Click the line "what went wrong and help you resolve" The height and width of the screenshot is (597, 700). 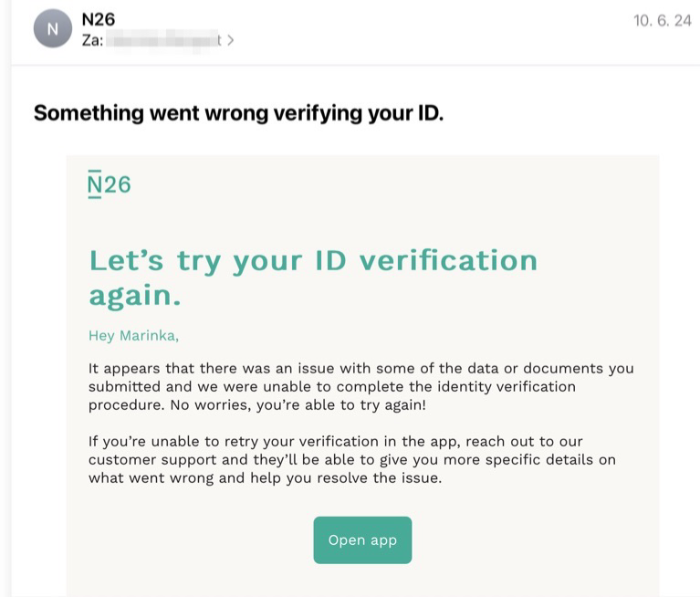click(266, 478)
